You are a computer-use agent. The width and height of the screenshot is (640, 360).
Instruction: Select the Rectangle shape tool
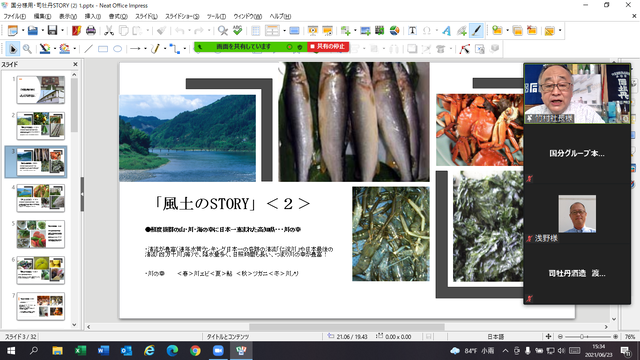pyautogui.click(x=103, y=49)
